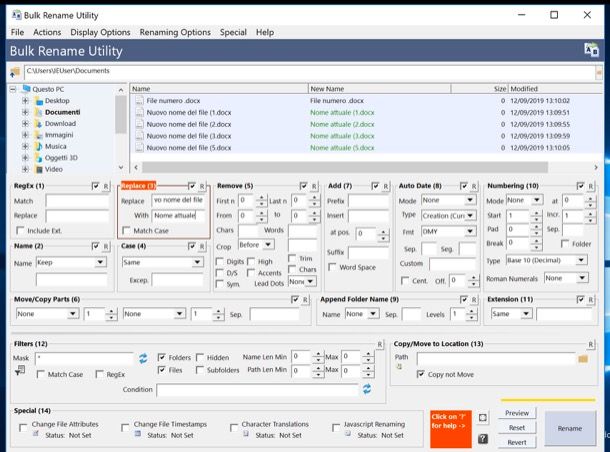Image resolution: width=610 pixels, height=452 pixels.
Task: Expand the Documenti folder in the tree
Action: click(x=25, y=112)
